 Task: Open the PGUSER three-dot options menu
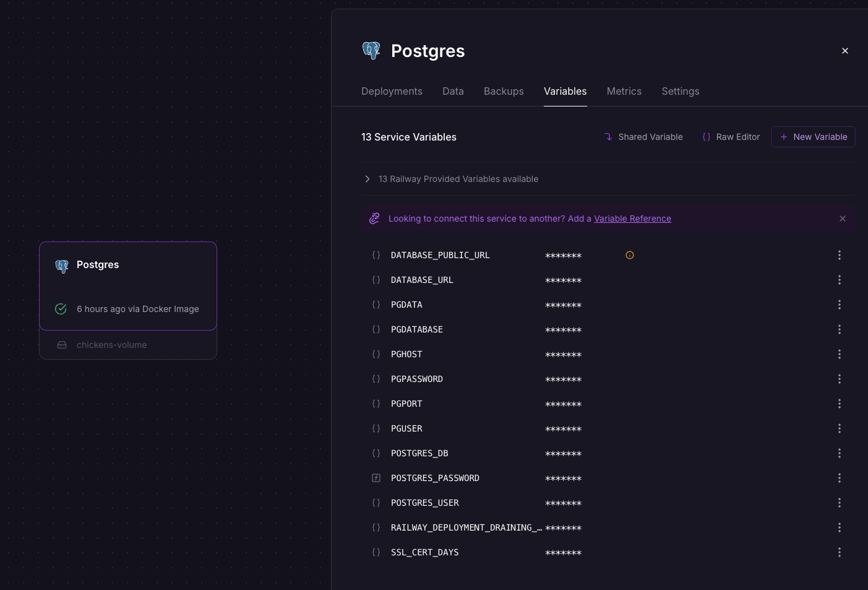(840, 428)
